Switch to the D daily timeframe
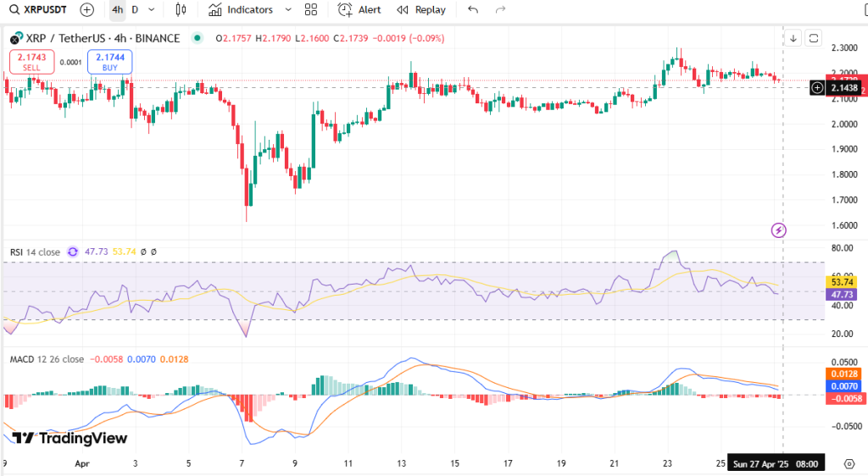 pos(135,10)
